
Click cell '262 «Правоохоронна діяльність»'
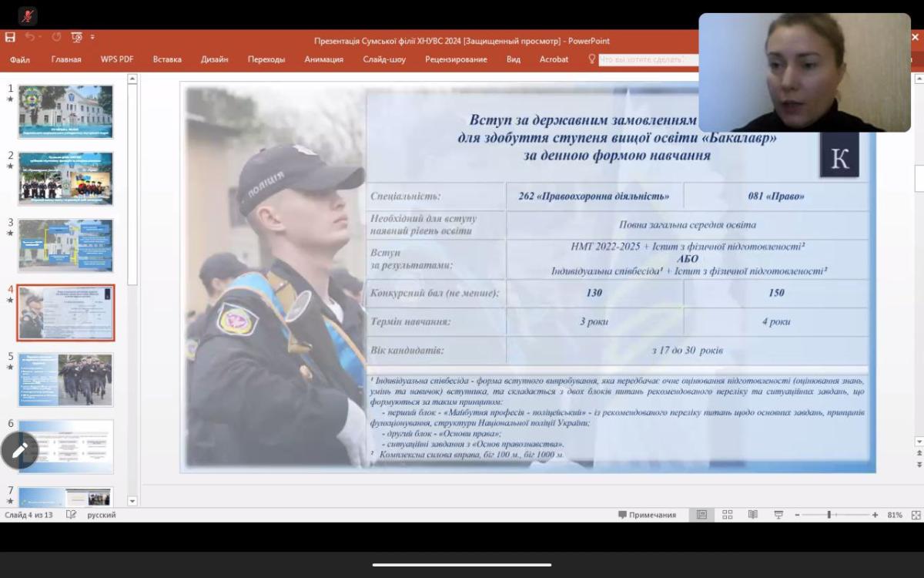[594, 196]
